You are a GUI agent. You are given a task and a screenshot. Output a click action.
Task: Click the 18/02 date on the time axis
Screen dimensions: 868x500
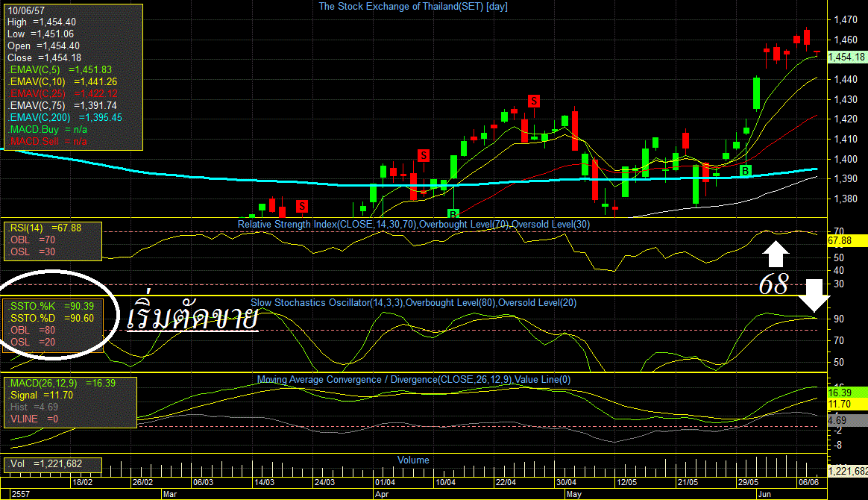click(x=82, y=482)
